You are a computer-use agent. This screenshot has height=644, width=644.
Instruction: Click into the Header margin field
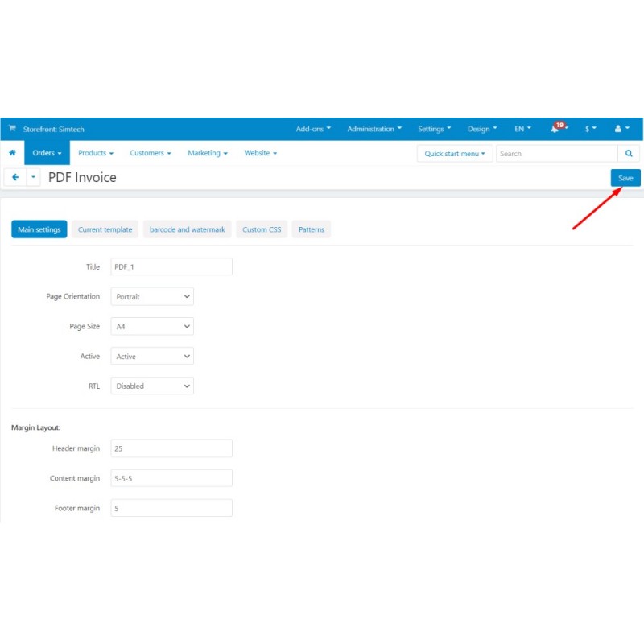click(x=171, y=448)
